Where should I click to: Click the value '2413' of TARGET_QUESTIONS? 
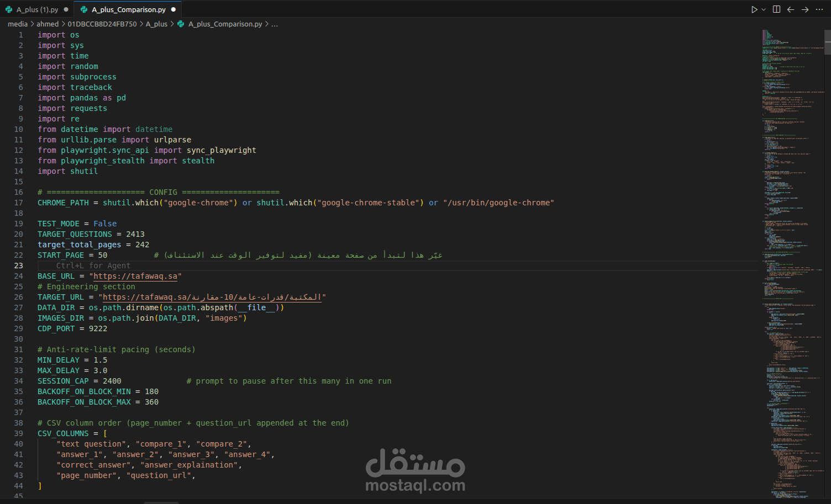135,234
